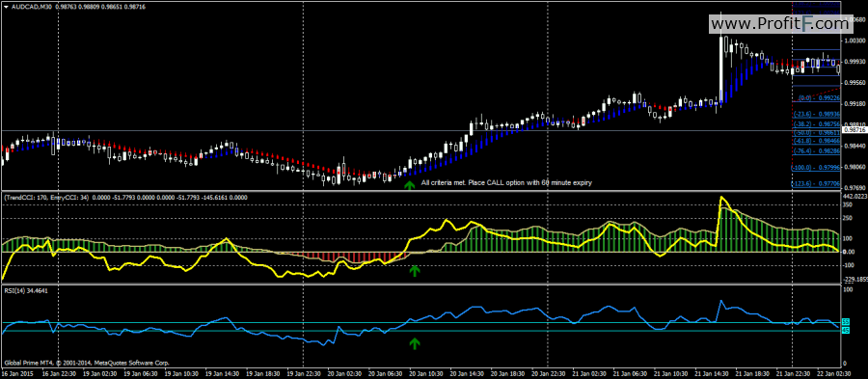This screenshot has width=868, height=379.
Task: Select the current price tag 0.98716
Action: point(854,129)
